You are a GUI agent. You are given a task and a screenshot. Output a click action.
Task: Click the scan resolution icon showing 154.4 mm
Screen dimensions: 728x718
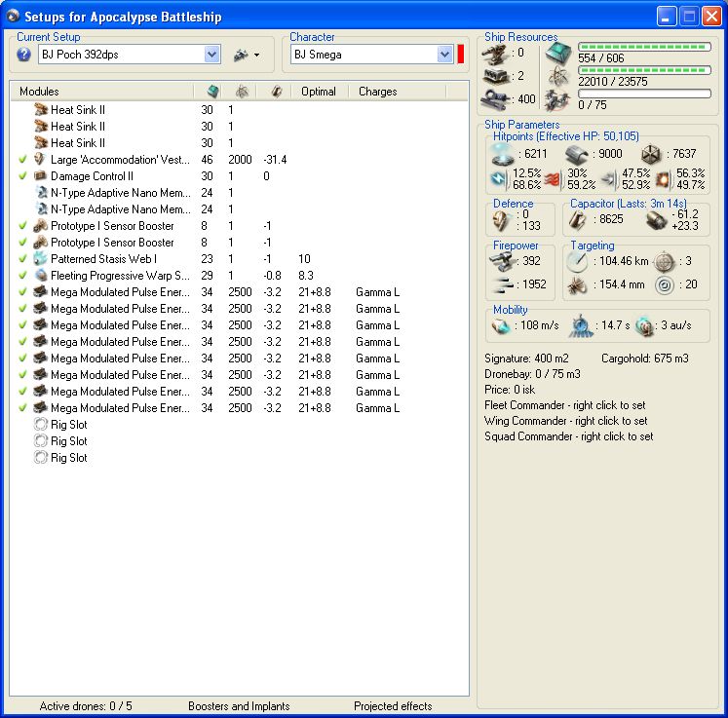point(576,285)
